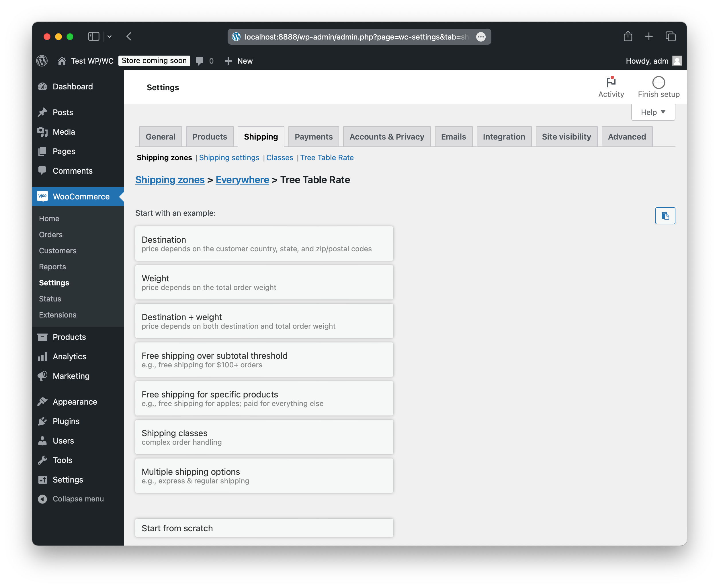This screenshot has height=588, width=719.
Task: Choose the Shipping classes example
Action: tap(264, 437)
